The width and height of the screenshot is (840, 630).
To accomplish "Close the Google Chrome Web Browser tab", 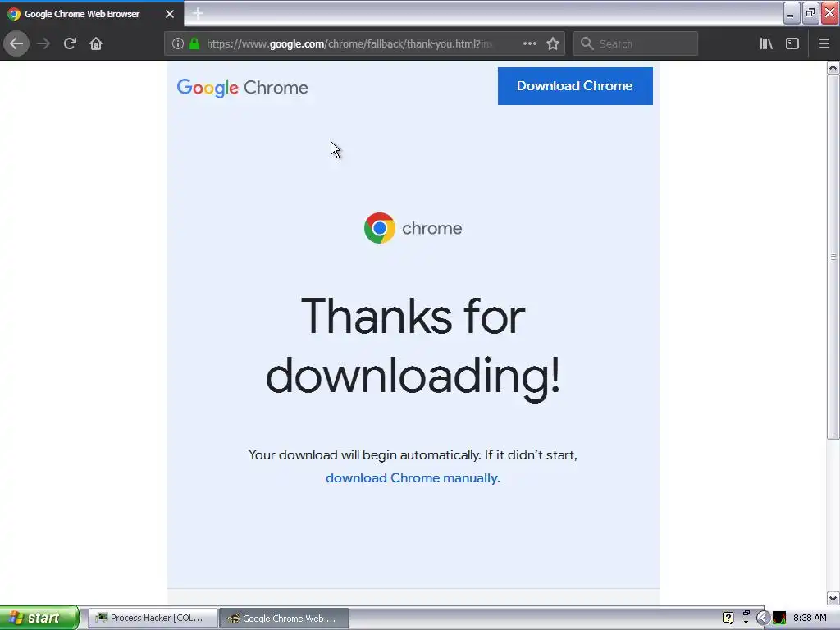I will coord(170,14).
